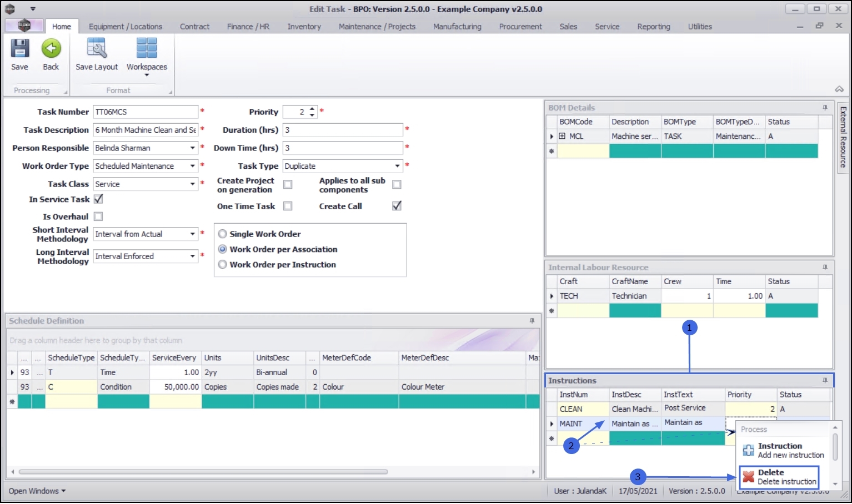Open the Format group dialog launcher
This screenshot has height=504, width=852.
coord(171,92)
